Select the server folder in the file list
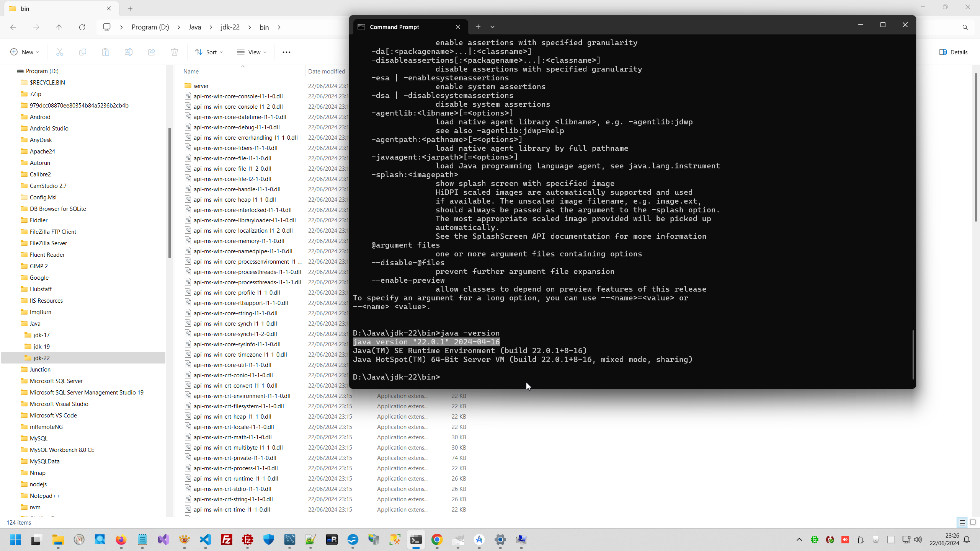980x551 pixels. click(201, 86)
